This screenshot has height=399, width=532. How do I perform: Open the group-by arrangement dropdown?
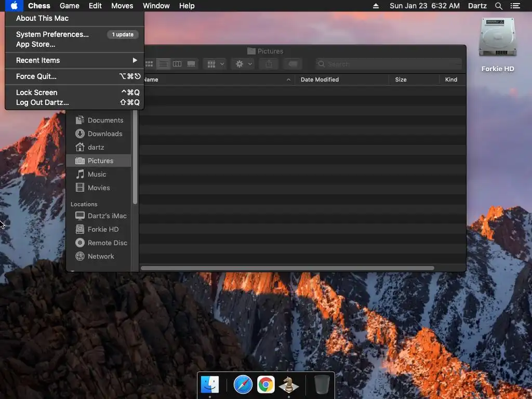[x=215, y=64]
